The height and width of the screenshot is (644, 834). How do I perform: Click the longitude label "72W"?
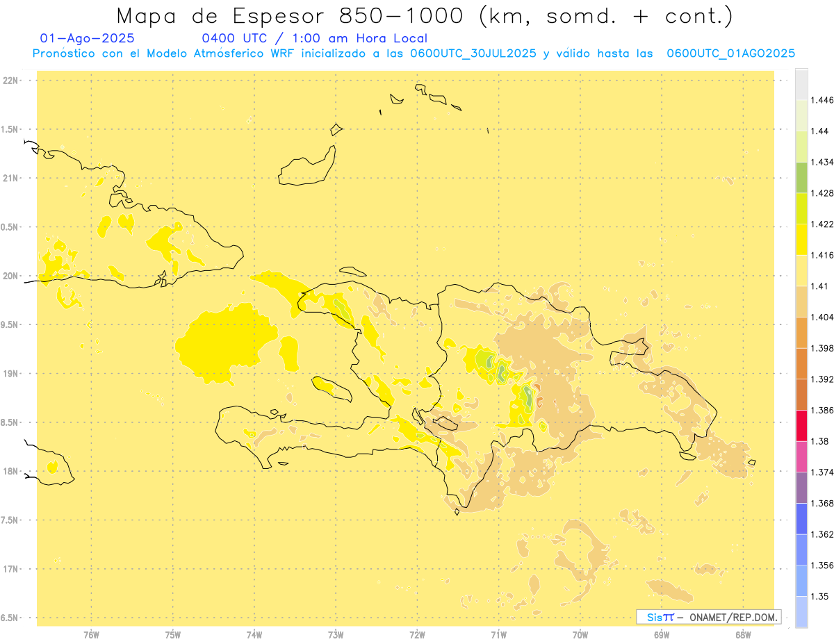coord(417,635)
